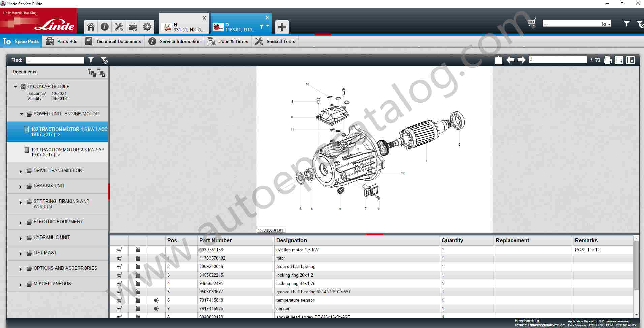Open service.software@linde-mh.de feedback link
Image resolution: width=644 pixels, height=328 pixels.
pos(539,325)
